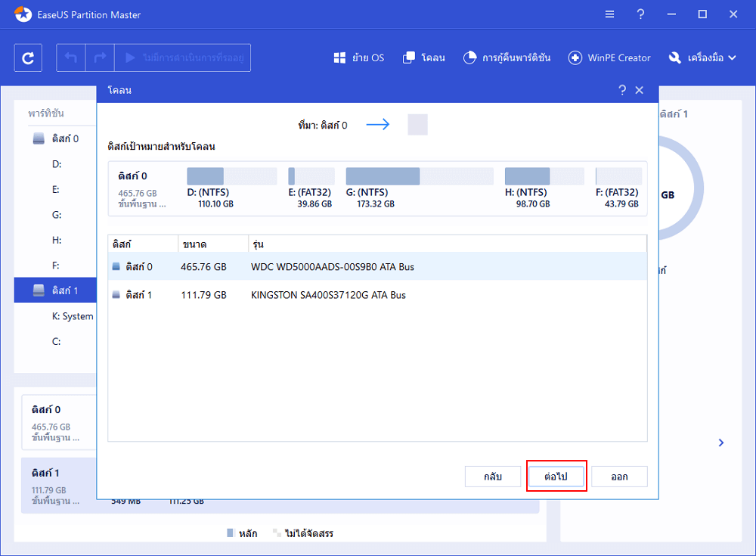Viewport: 756px width, 556px height.
Task: Close the โคลน clone dialog
Action: 640,90
